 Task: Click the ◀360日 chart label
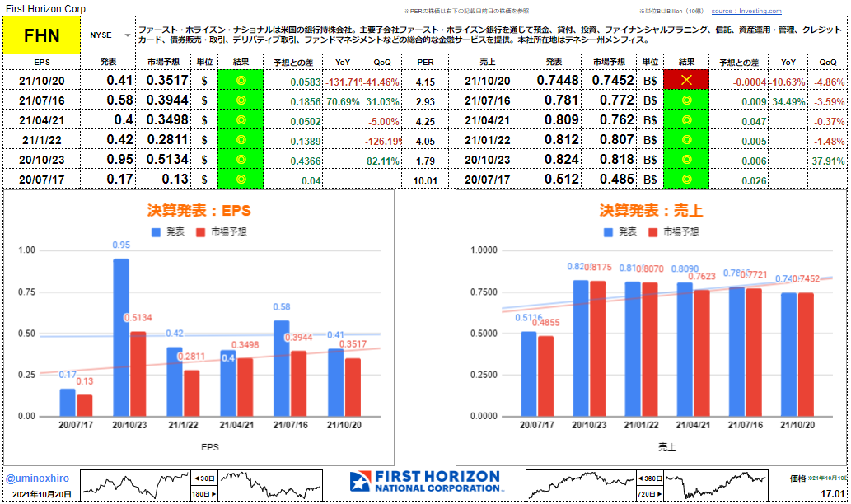pyautogui.click(x=650, y=478)
